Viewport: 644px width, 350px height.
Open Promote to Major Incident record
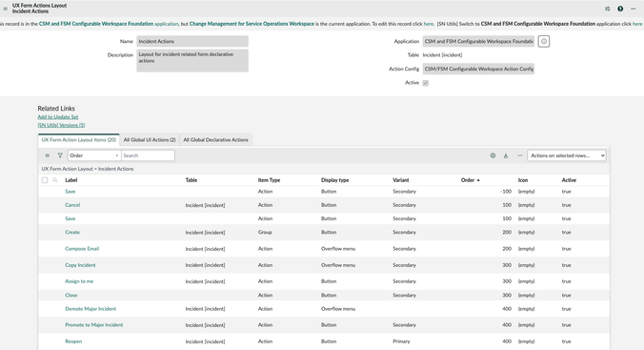[94, 325]
